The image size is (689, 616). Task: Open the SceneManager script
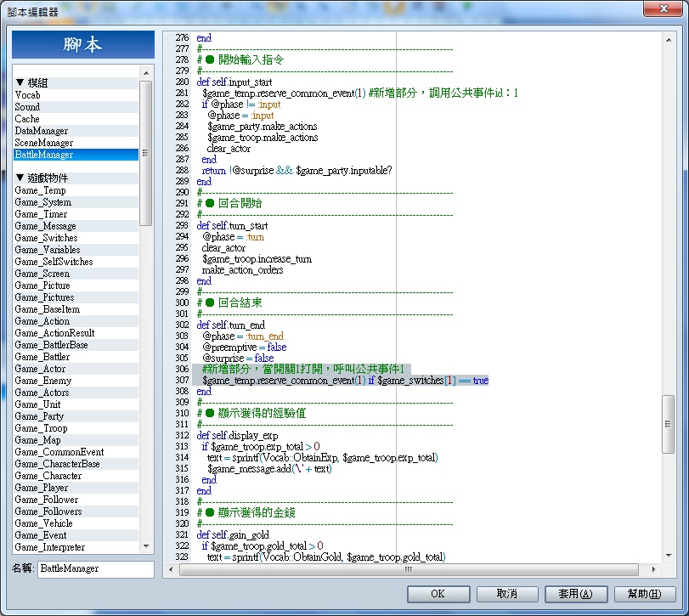pos(76,143)
